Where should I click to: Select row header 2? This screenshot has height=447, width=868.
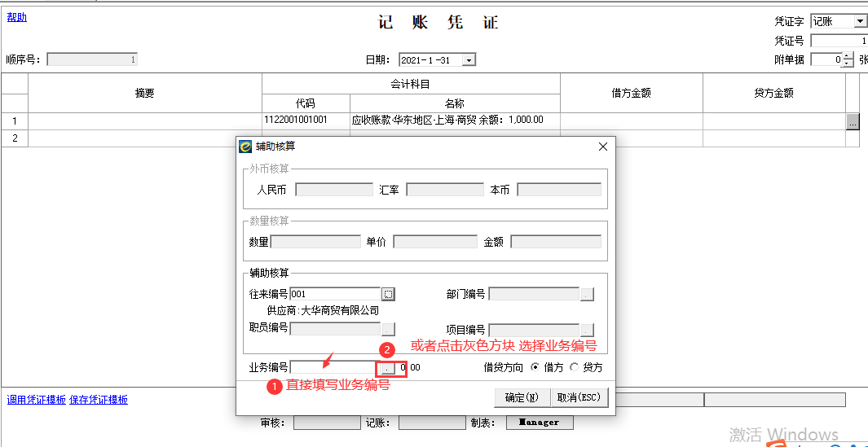tap(15, 138)
